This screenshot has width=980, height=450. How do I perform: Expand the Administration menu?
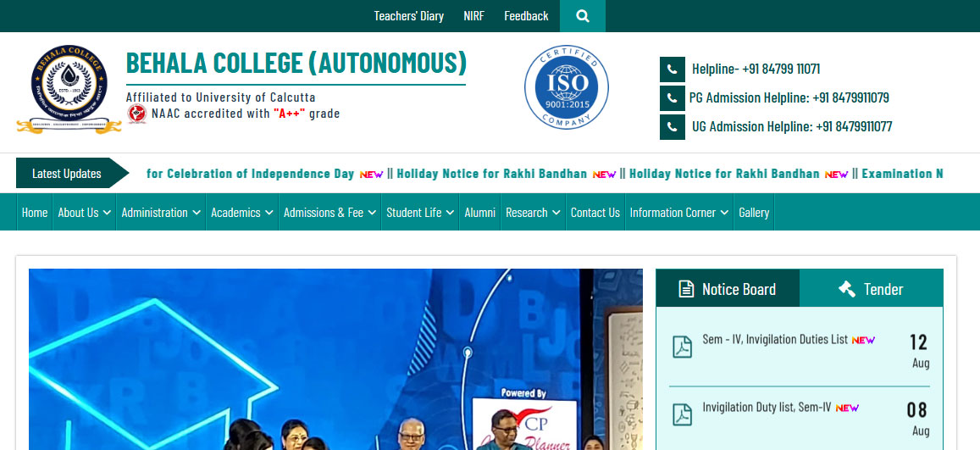click(161, 213)
